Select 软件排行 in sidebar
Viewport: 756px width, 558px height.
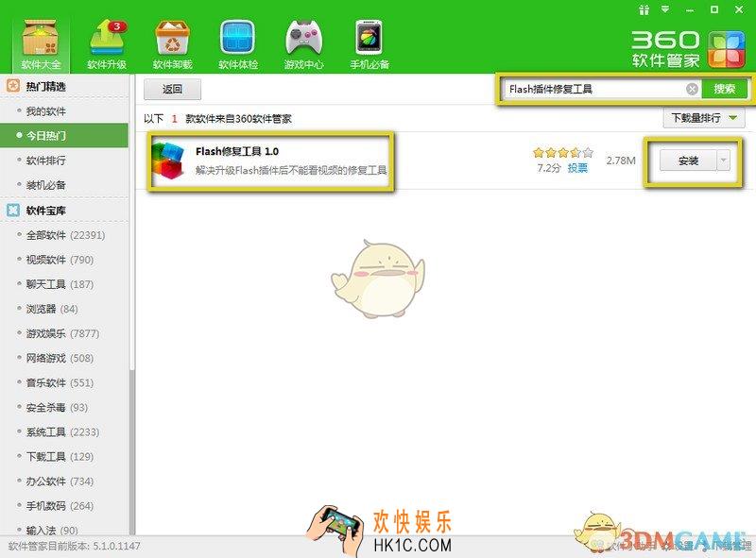[64, 160]
